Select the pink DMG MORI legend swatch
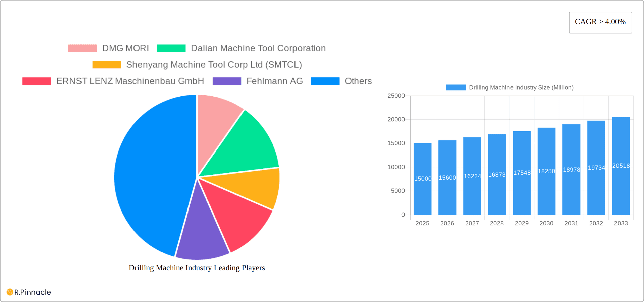644x302 pixels. pyautogui.click(x=82, y=48)
